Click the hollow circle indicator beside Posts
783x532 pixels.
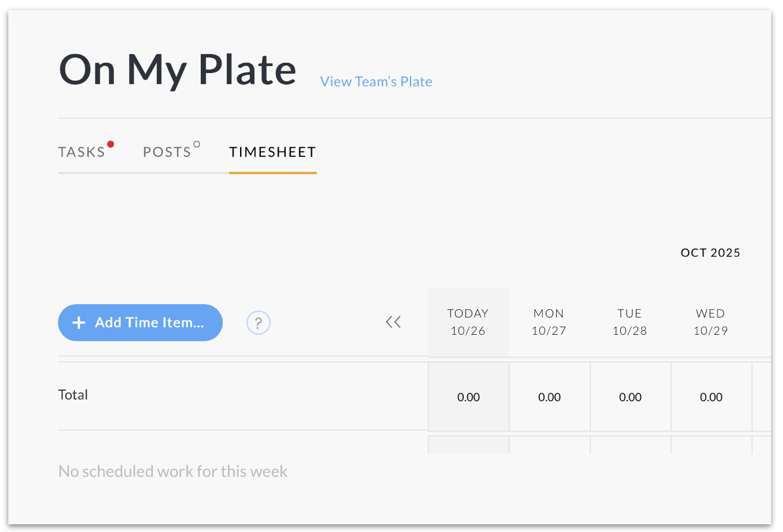pyautogui.click(x=197, y=144)
